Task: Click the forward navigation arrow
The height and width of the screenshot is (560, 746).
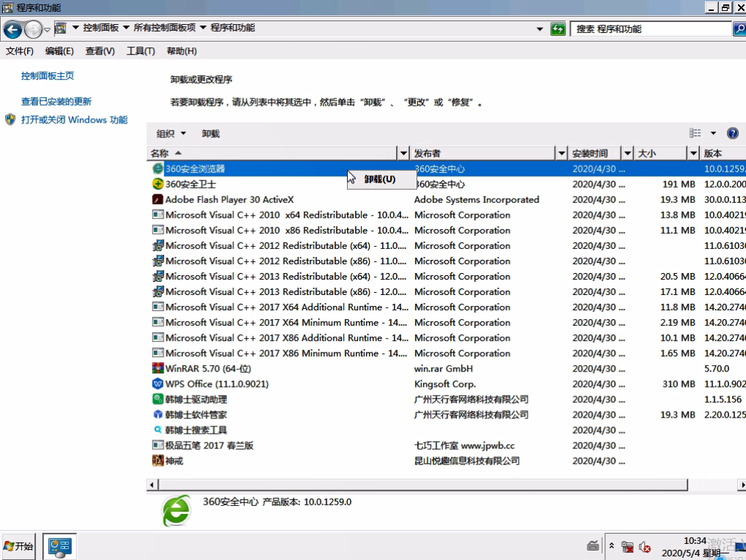Action: [x=33, y=29]
